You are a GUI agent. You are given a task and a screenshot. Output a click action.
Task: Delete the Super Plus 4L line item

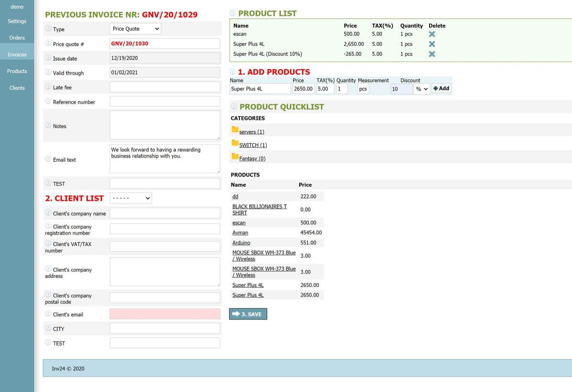pos(432,44)
